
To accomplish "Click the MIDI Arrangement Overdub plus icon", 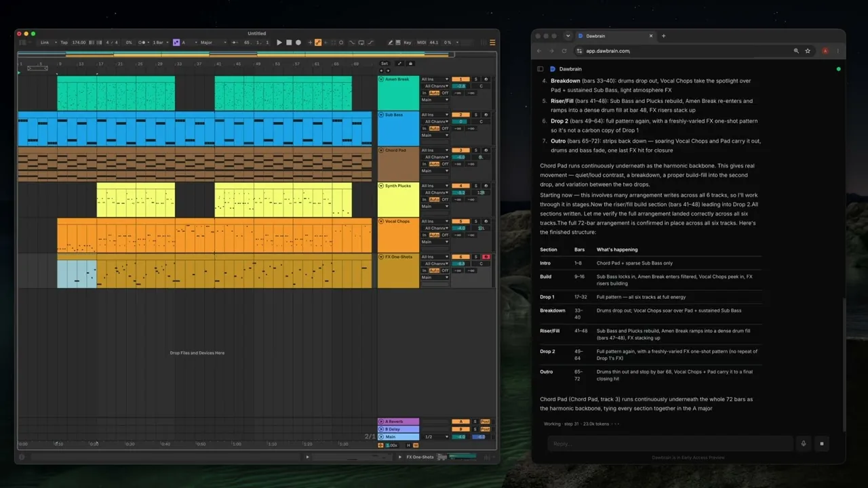I will pos(310,42).
